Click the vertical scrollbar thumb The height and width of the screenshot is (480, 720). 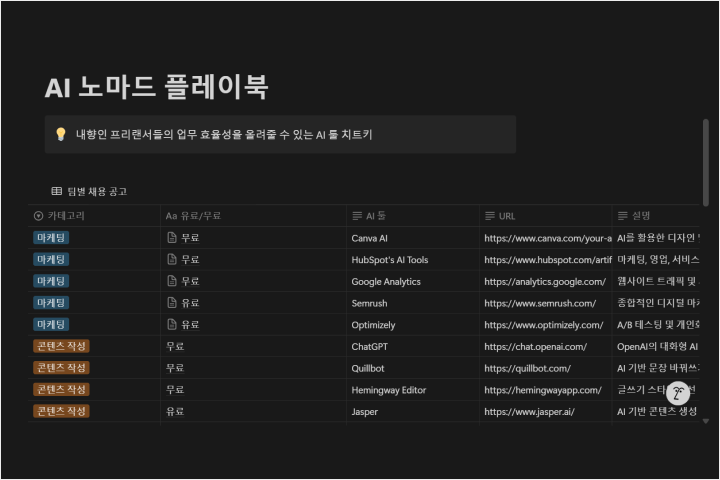point(706,162)
